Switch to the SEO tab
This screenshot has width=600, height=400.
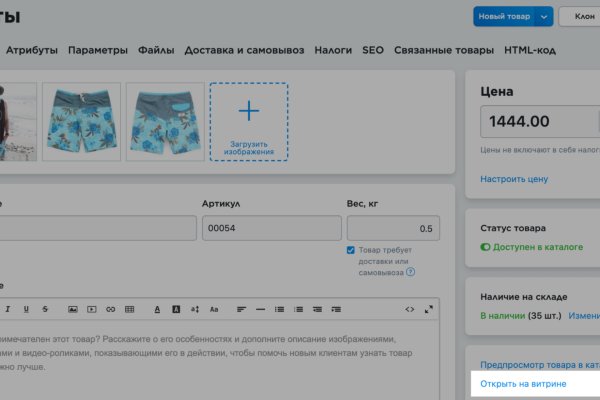coord(372,50)
